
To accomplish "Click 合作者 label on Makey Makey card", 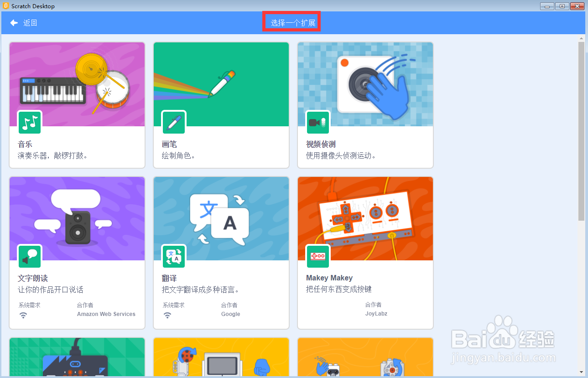I will [x=374, y=305].
